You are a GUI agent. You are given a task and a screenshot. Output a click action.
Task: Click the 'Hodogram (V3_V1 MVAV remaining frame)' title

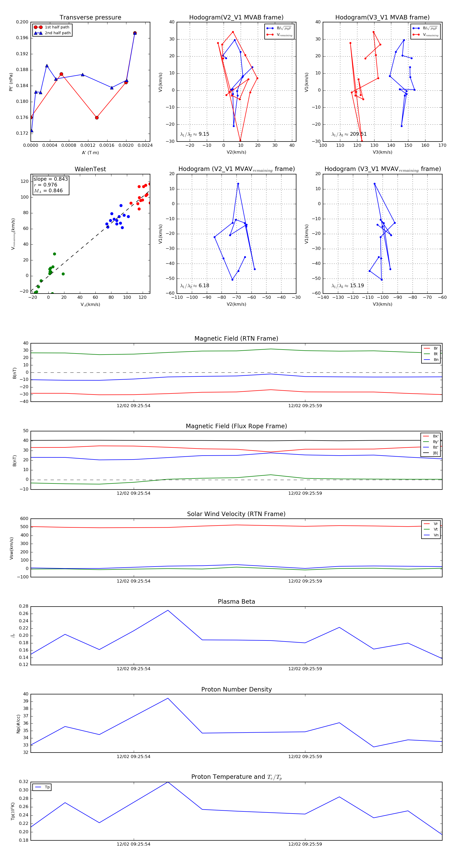click(382, 169)
